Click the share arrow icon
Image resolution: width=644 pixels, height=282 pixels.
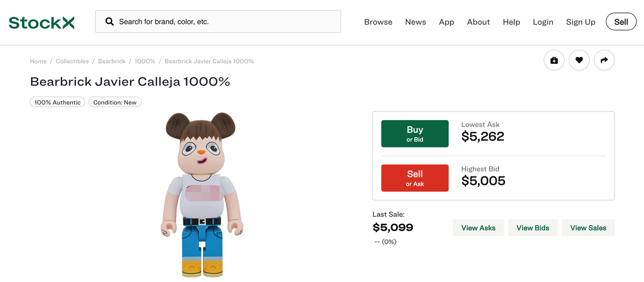604,61
